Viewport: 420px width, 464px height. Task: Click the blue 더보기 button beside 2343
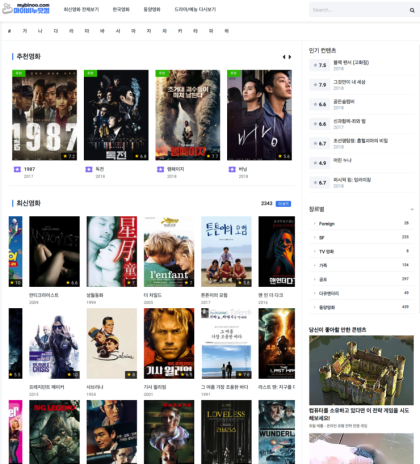[283, 204]
